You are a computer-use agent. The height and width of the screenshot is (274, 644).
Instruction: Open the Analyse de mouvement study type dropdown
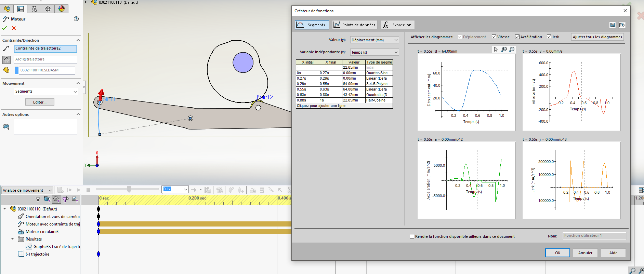coord(27,190)
